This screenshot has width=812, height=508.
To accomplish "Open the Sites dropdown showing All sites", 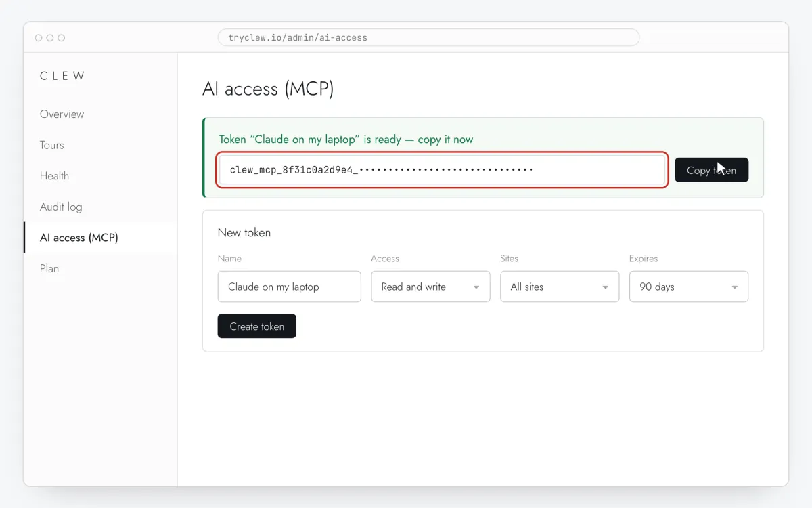I will 560,287.
